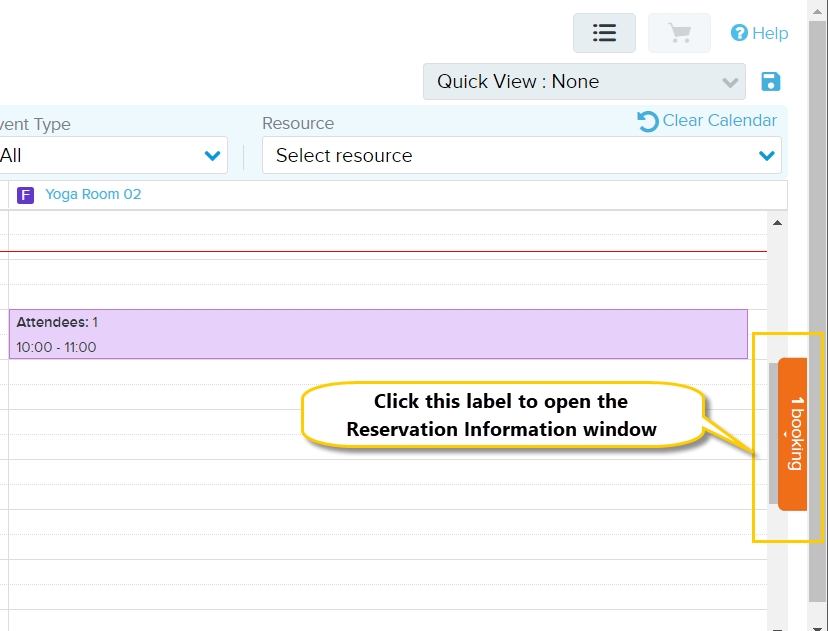Click the blue question mark Help icon
The image size is (828, 631).
tap(739, 33)
